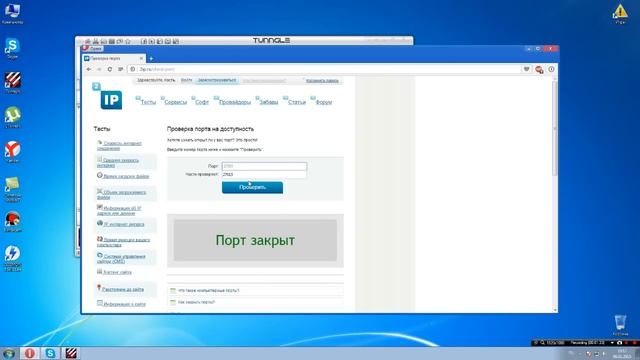Reload the page with the refresh icon
The width and height of the screenshot is (640, 360).
point(109,69)
